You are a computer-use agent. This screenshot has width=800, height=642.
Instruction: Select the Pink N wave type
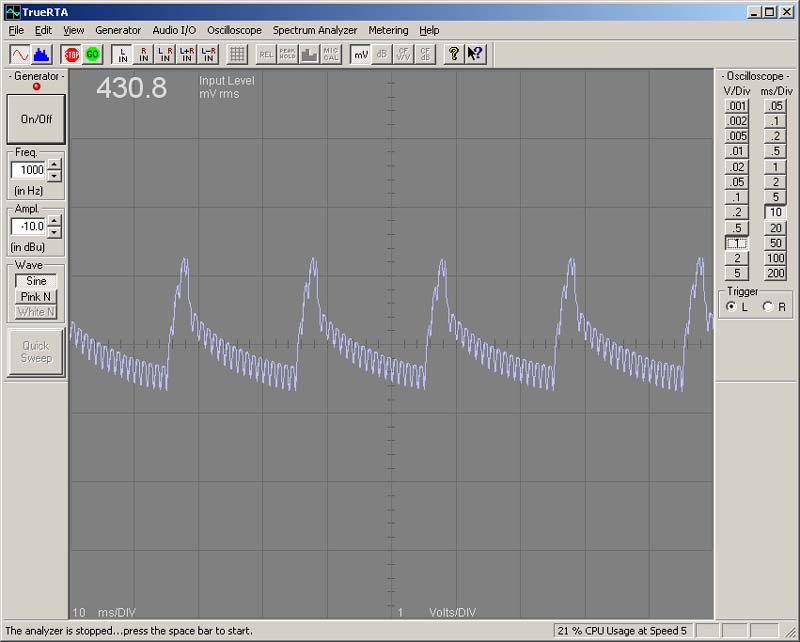point(36,297)
